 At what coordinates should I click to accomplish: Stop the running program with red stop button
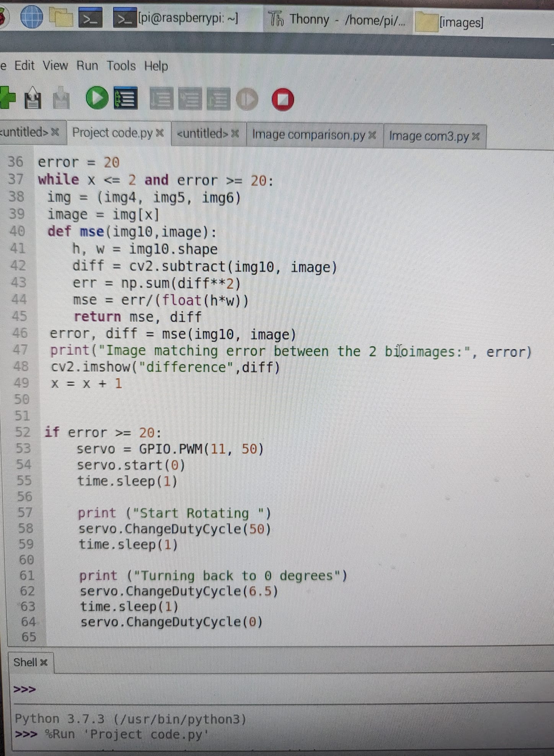(283, 99)
